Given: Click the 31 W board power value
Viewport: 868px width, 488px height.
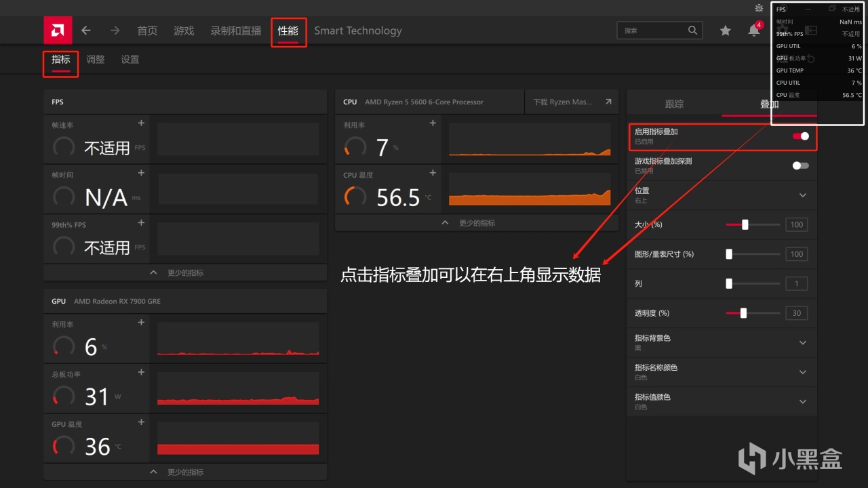Looking at the screenshot, I should (x=97, y=396).
